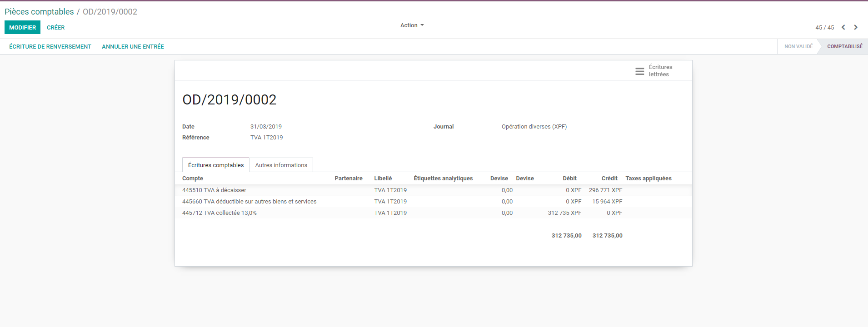Go to next record with right chevron
The height and width of the screenshot is (327, 868).
coord(856,28)
